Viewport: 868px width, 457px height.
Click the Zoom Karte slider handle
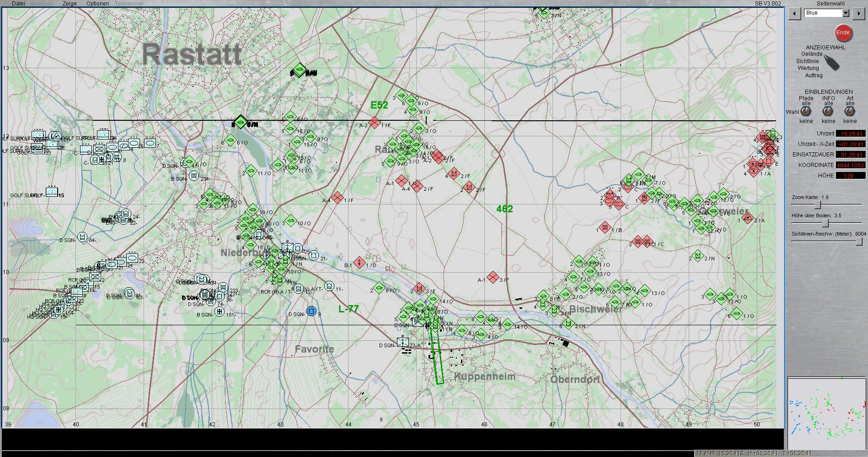click(x=817, y=205)
